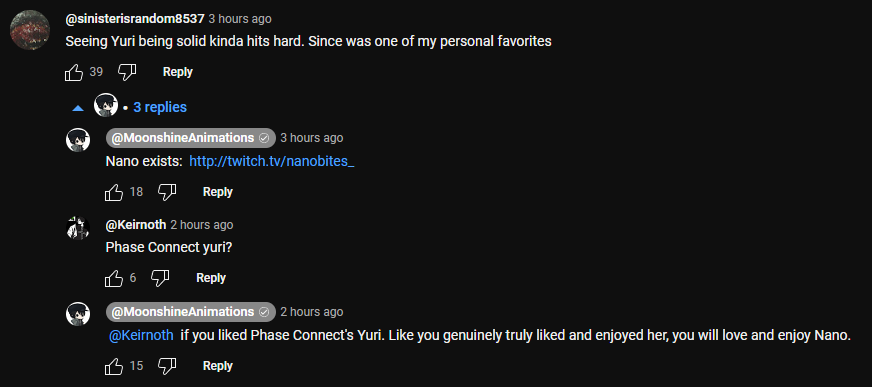The height and width of the screenshot is (387, 872).
Task: Dislike the 'Phase Connect yuri?' reply
Action: pos(160,278)
